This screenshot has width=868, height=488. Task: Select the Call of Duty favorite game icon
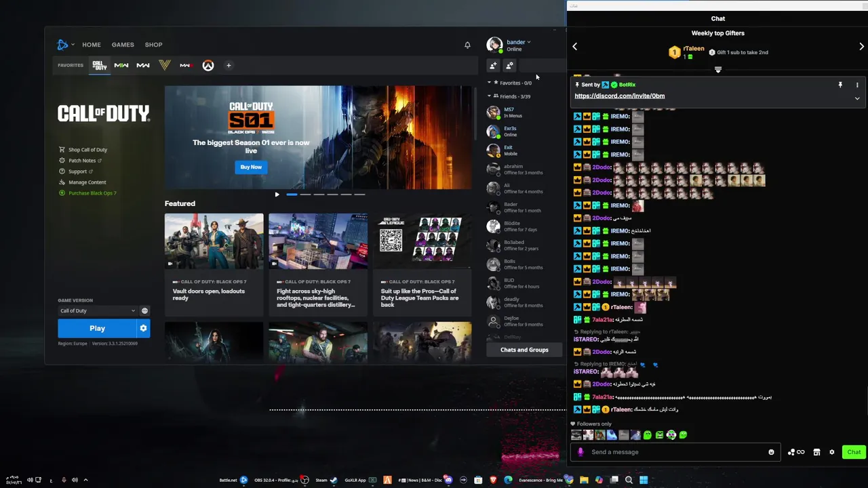click(100, 65)
